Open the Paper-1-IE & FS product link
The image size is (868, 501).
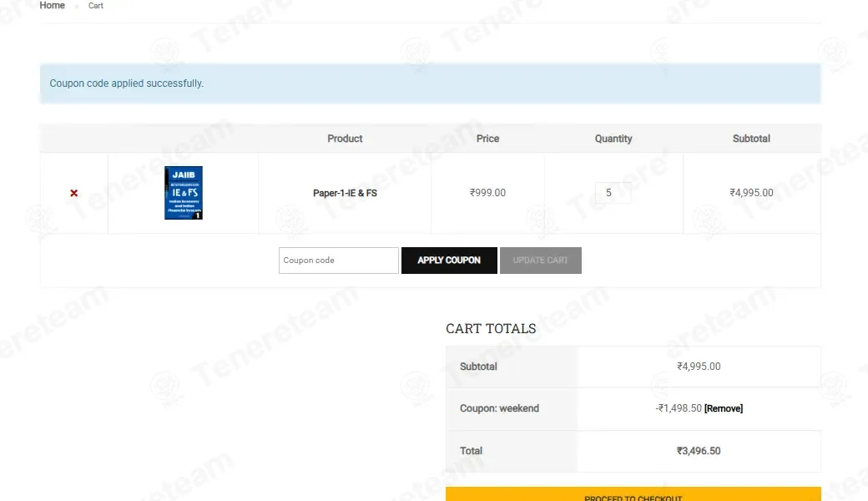click(345, 193)
